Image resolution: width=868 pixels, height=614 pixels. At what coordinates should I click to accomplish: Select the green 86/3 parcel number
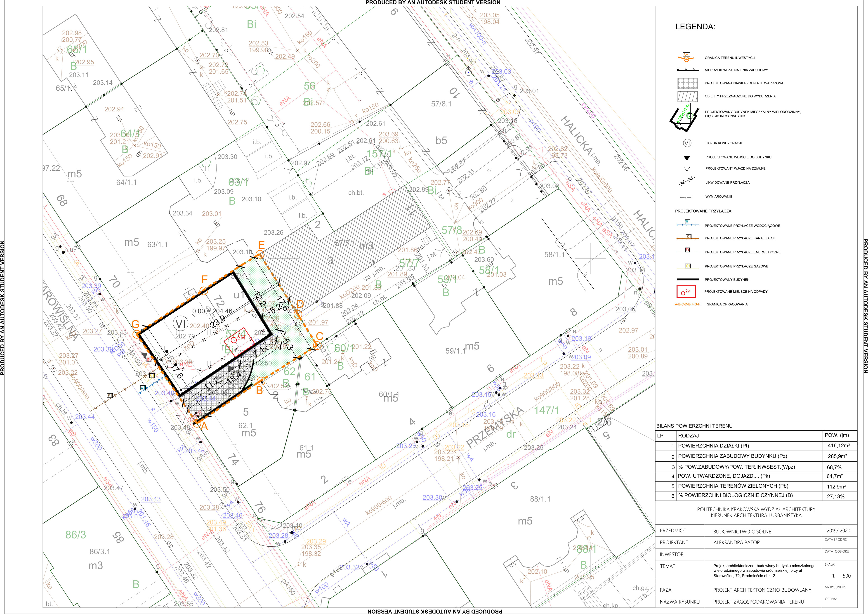point(75,535)
